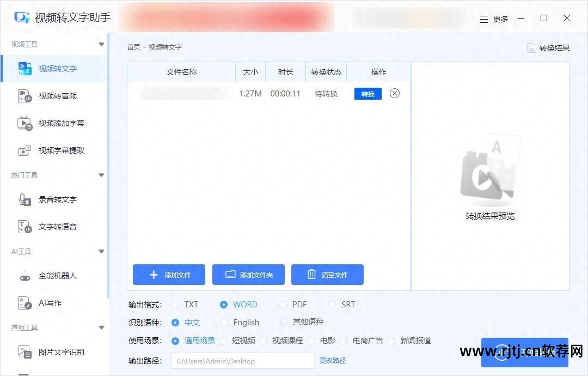The width and height of the screenshot is (588, 376).
Task: Expand the 其他工具 section
Action: click(x=101, y=328)
